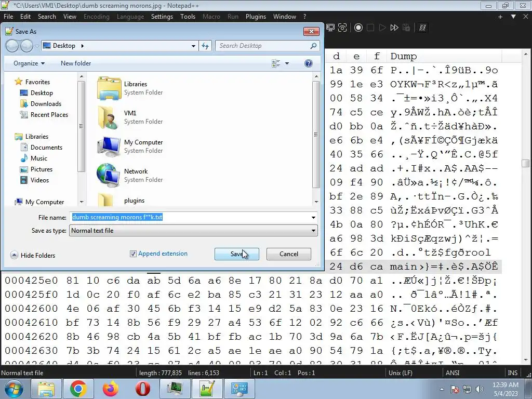Viewport: 532px width, 399px height.
Task: Click Save recorded macro icon
Action: click(406, 28)
